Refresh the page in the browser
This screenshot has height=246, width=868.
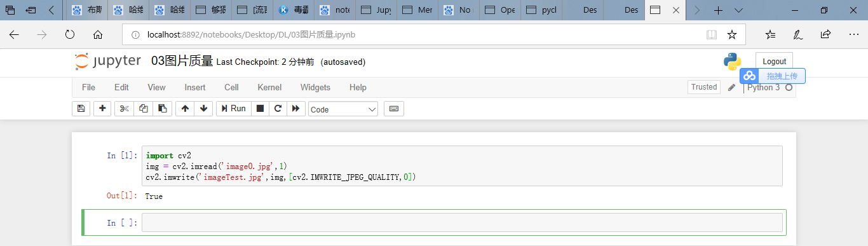click(70, 34)
